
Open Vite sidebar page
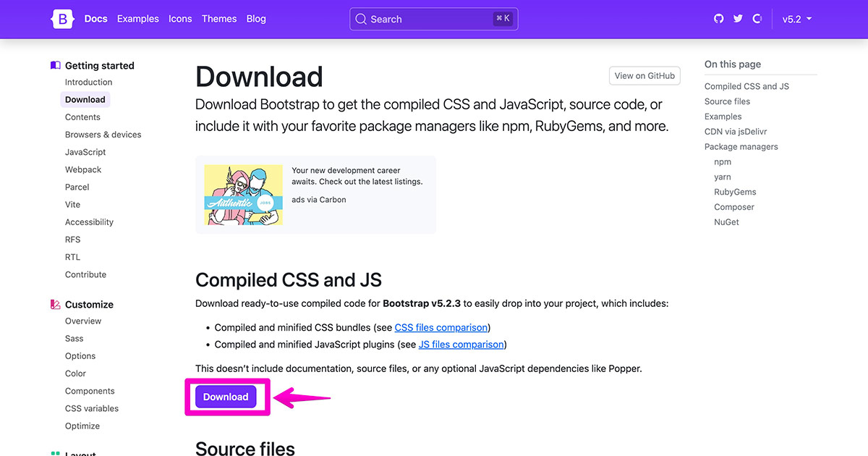[x=72, y=205]
